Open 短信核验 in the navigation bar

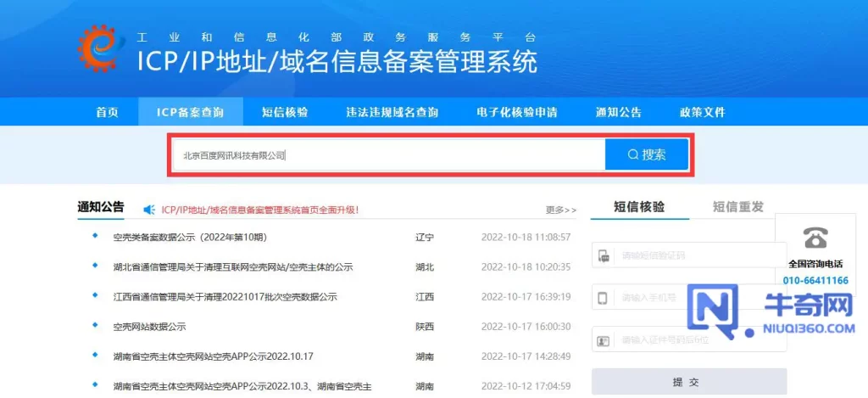285,113
